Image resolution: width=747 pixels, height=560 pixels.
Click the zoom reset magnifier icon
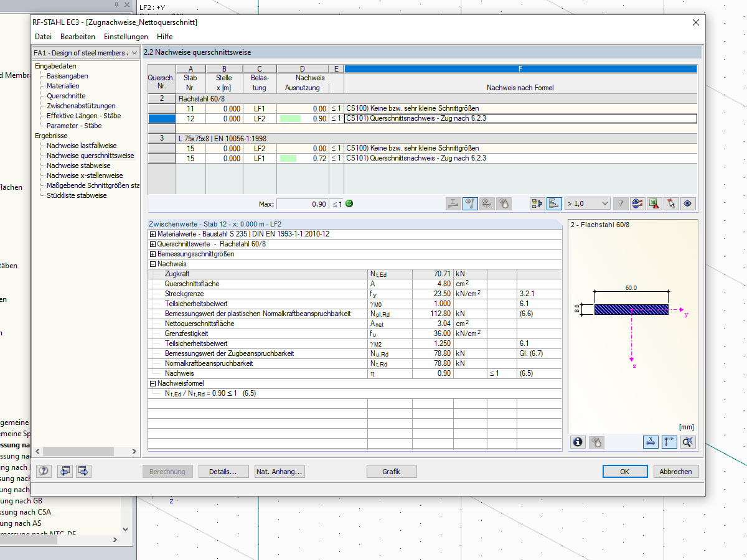coord(687,442)
